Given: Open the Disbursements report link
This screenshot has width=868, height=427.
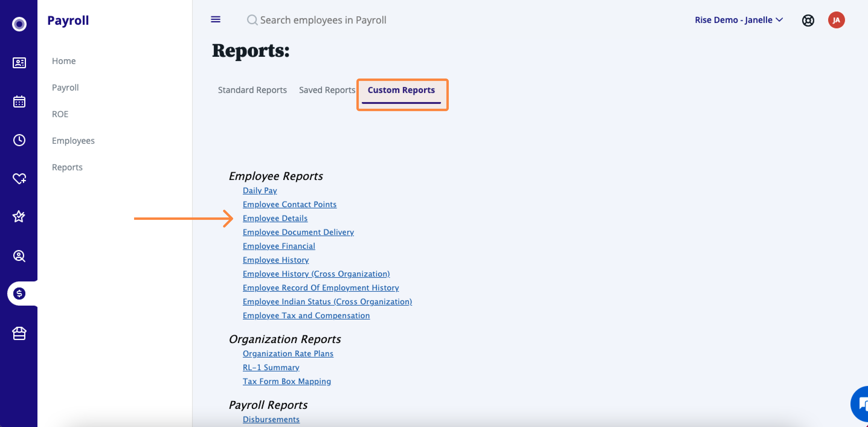Looking at the screenshot, I should pos(271,419).
